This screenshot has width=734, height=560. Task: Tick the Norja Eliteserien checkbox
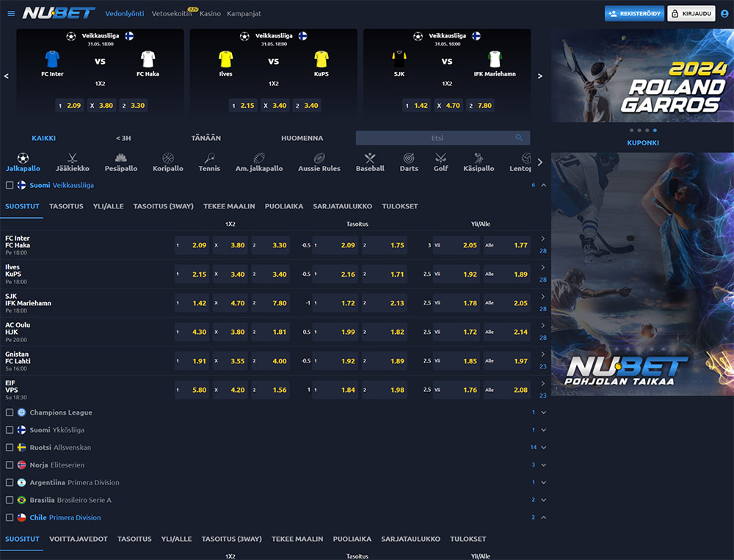(x=10, y=465)
